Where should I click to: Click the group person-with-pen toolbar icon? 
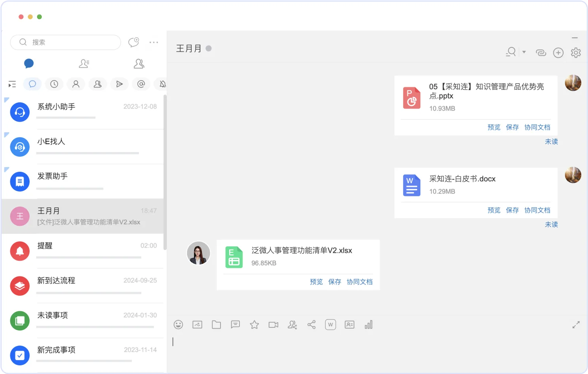coord(292,325)
